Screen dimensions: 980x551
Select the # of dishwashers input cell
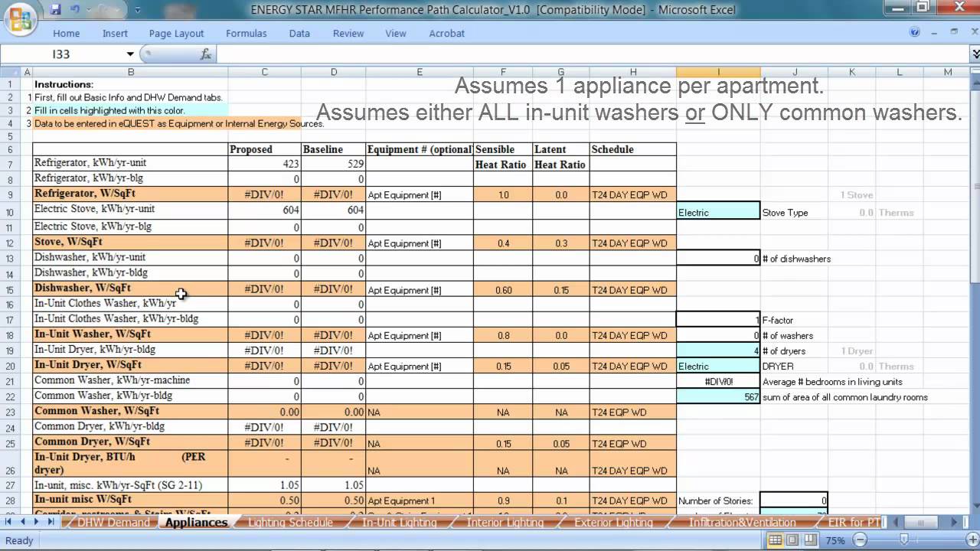point(718,259)
